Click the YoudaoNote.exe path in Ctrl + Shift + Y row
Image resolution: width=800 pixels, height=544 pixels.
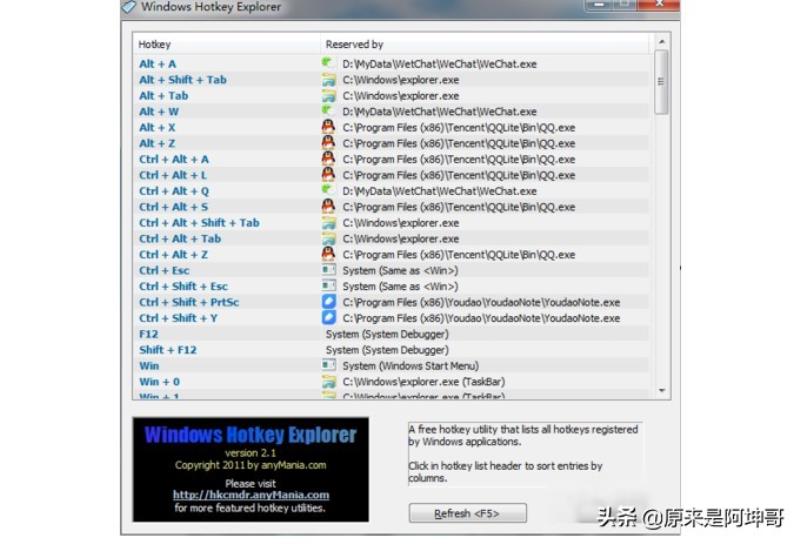point(481,318)
